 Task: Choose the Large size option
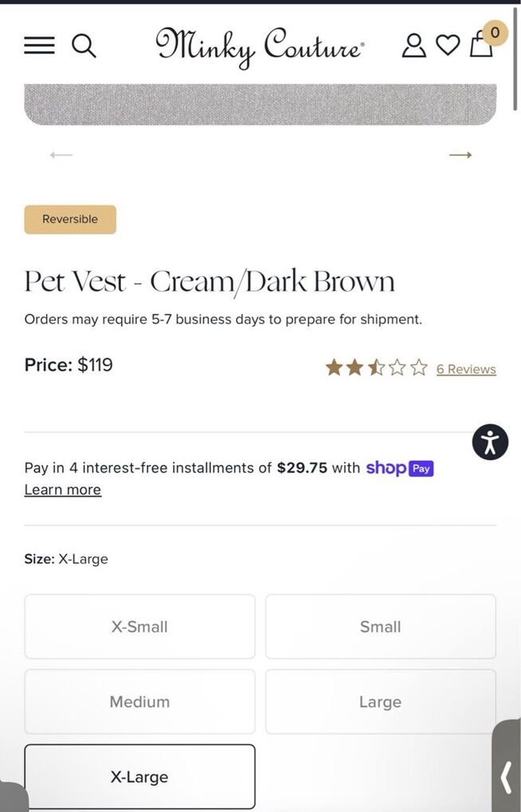380,701
